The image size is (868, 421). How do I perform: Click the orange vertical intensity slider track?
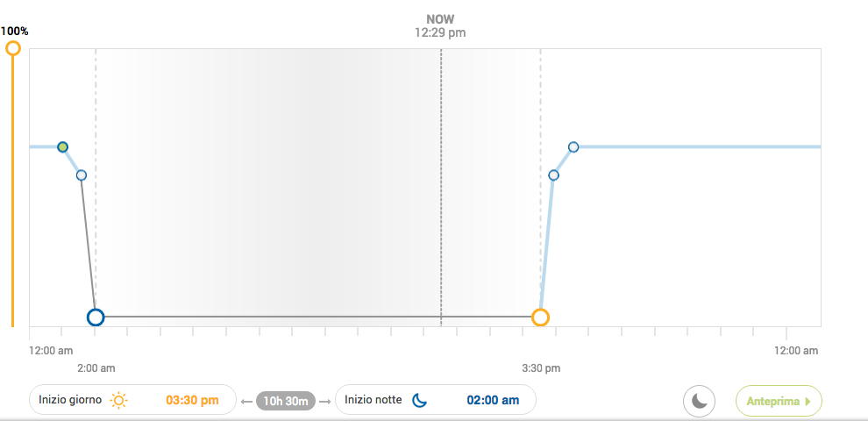(13, 191)
